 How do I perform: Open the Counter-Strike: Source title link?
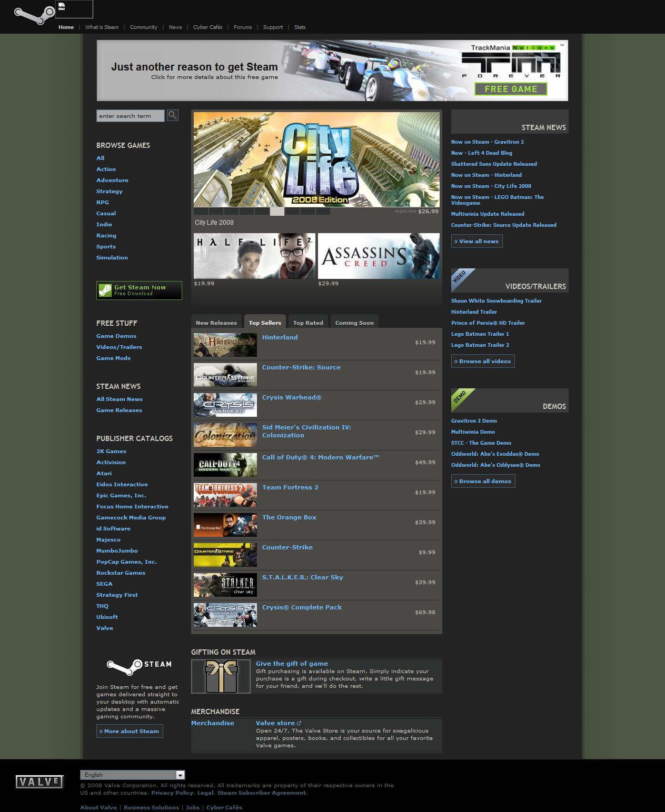(x=301, y=367)
